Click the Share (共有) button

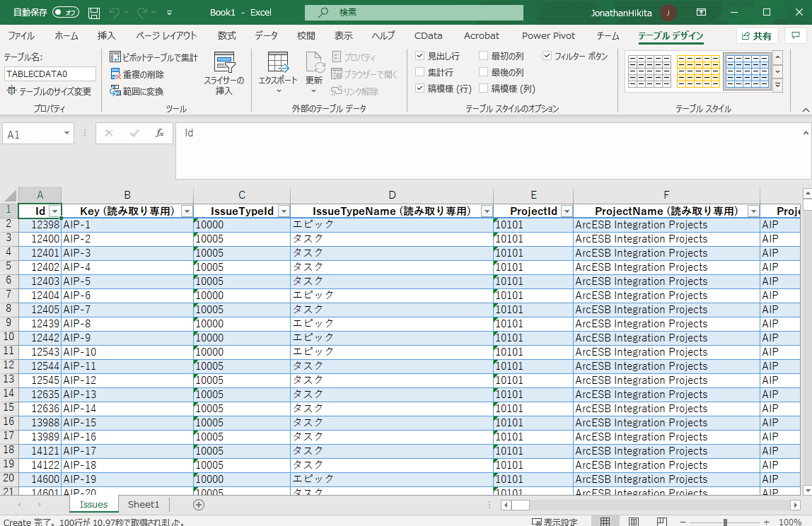(757, 36)
